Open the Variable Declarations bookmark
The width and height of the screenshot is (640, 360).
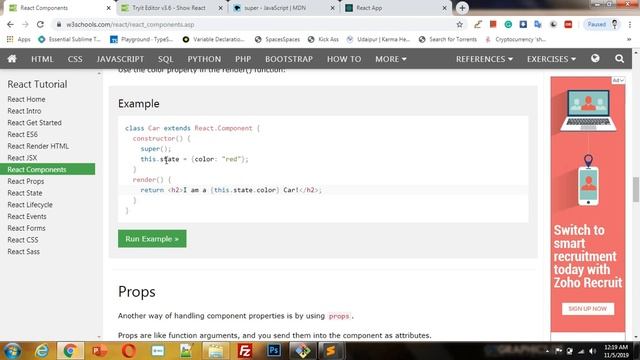213,40
